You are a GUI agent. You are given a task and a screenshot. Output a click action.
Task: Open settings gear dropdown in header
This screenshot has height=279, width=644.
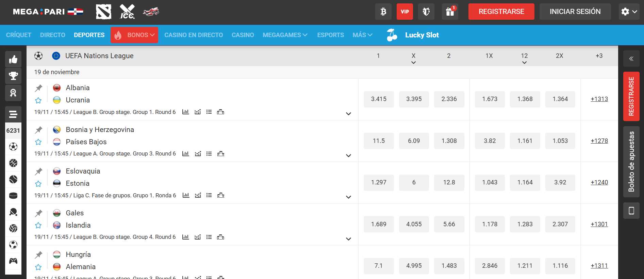[x=629, y=12]
